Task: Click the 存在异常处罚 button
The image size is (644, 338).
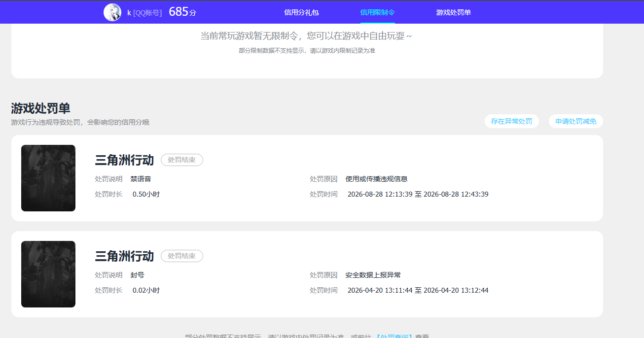Action: click(512, 121)
